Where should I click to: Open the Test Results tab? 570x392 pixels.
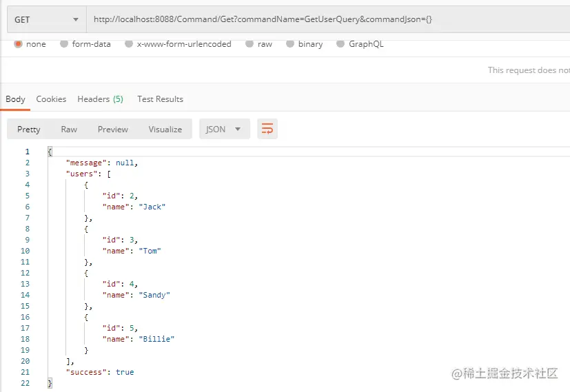(x=161, y=99)
